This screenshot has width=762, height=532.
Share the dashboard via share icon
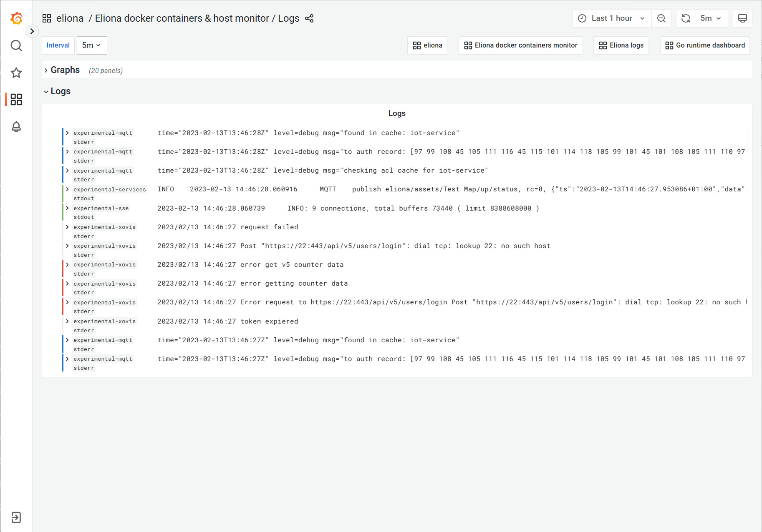pos(309,18)
